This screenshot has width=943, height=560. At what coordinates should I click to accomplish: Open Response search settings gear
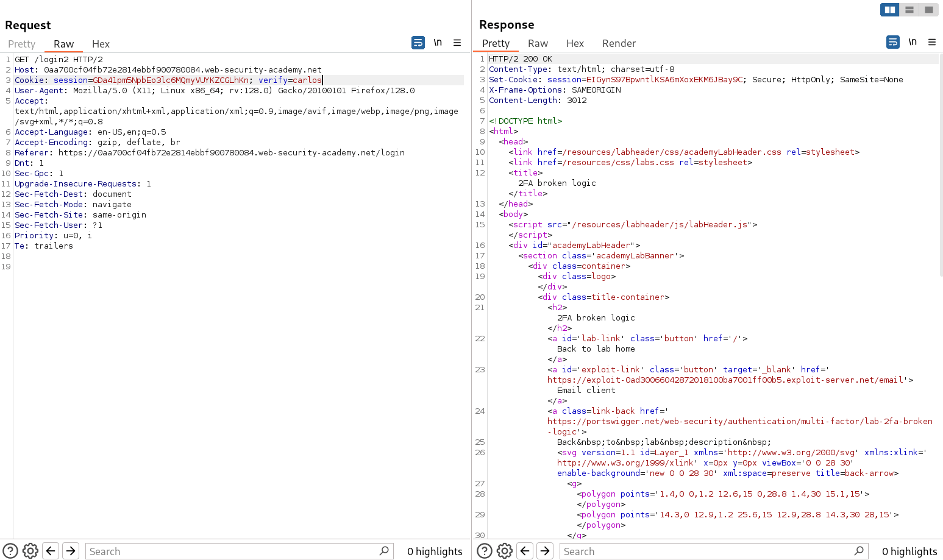(505, 551)
